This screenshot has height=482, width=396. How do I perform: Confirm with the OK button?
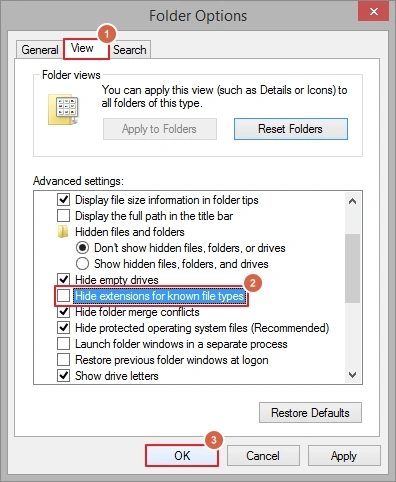click(x=182, y=456)
